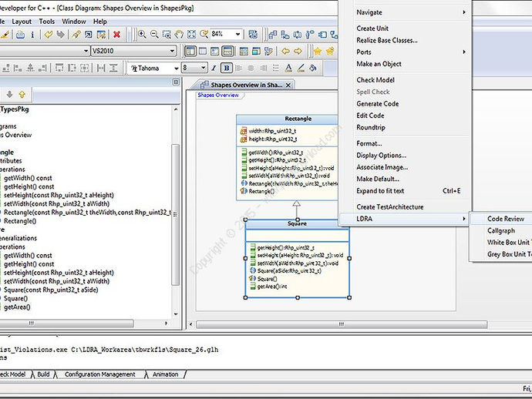
Task: Select Square(const Rhp_uint32_t aSide) tree item
Action: tap(51, 290)
